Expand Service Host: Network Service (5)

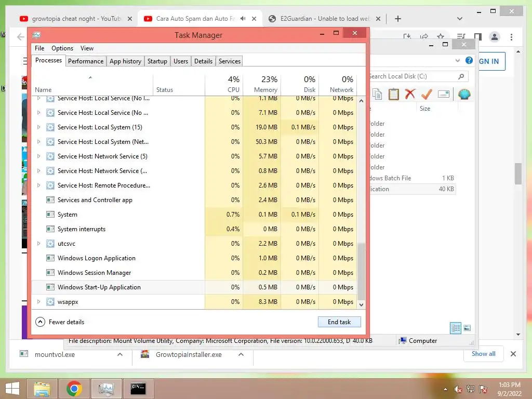38,156
